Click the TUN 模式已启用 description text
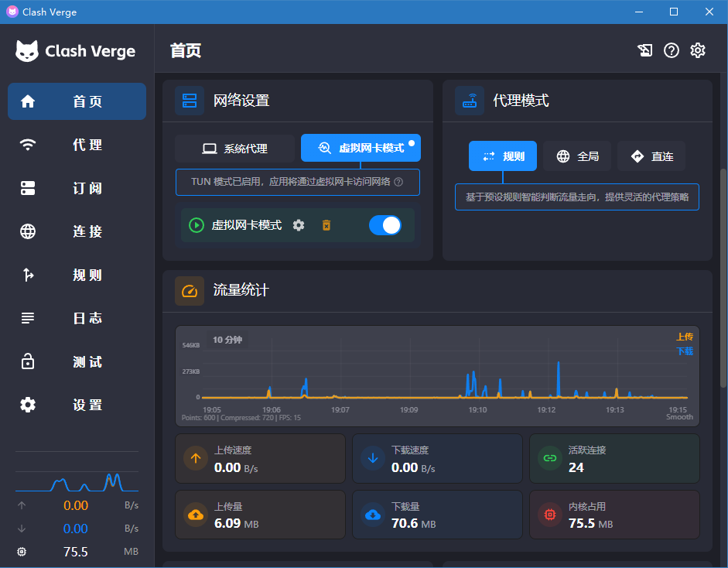This screenshot has height=568, width=728. [291, 182]
